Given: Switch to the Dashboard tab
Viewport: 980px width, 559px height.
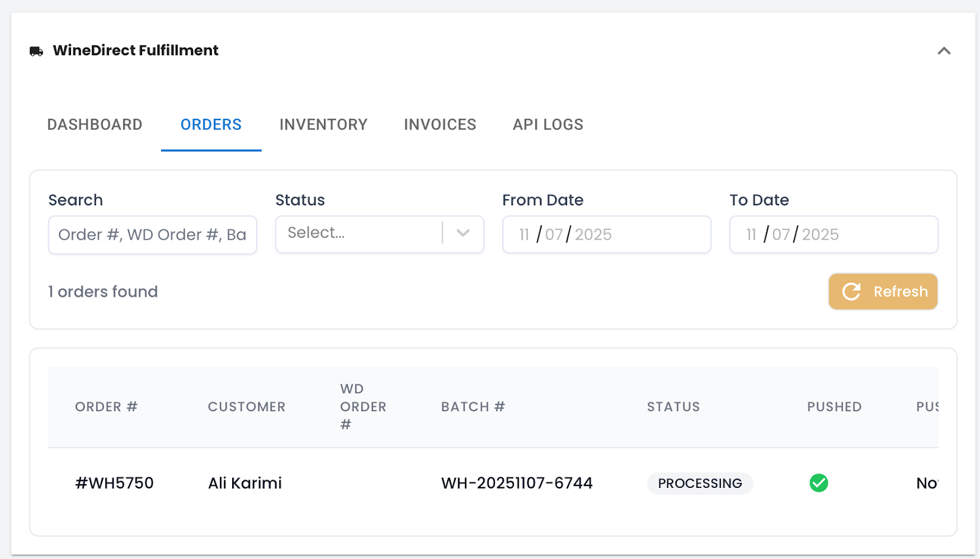Looking at the screenshot, I should [95, 124].
